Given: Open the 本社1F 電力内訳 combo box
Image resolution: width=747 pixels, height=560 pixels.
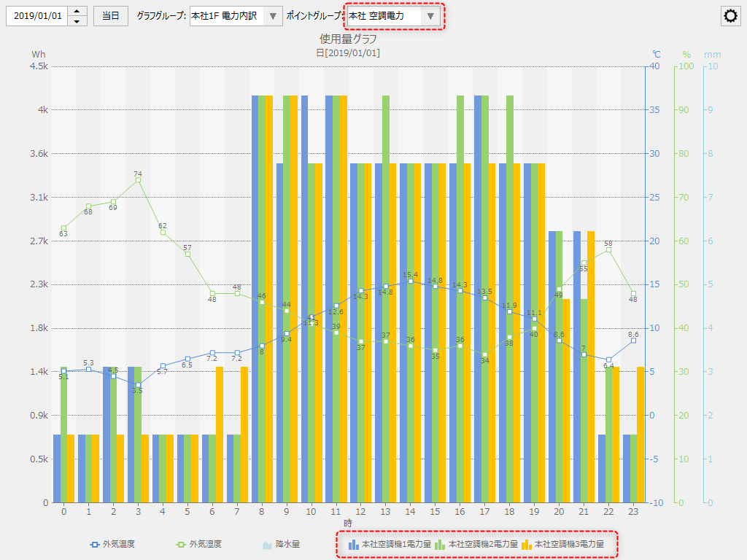Looking at the screenshot, I should (x=226, y=16).
